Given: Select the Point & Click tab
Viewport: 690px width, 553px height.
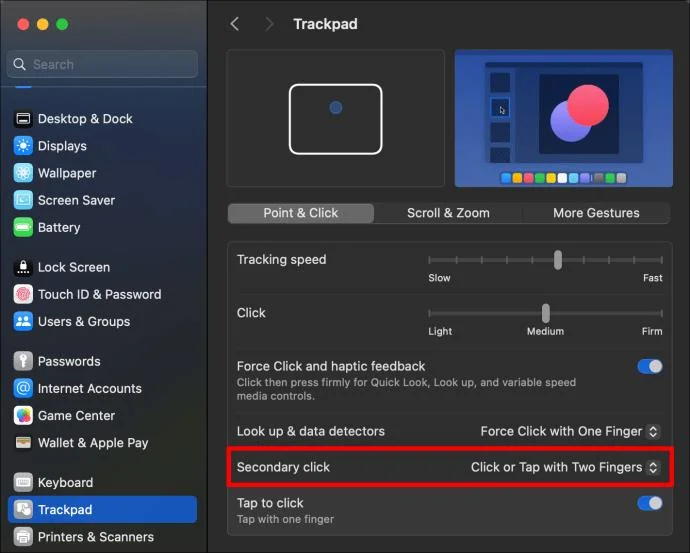Looking at the screenshot, I should (x=301, y=213).
